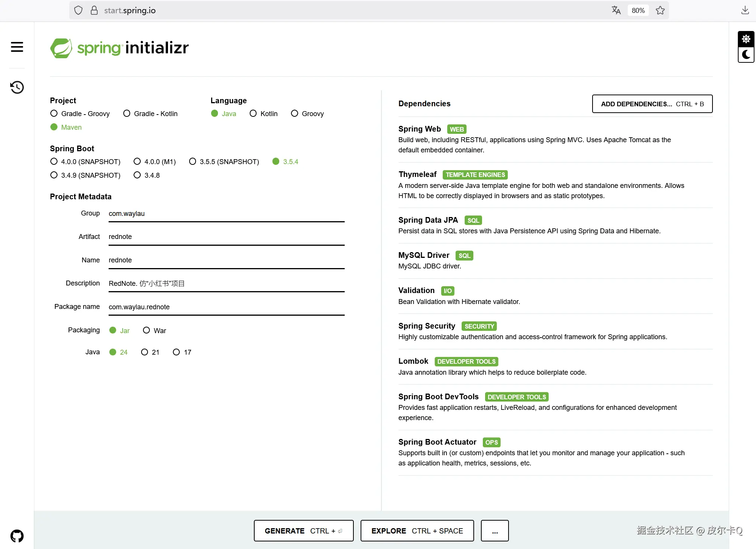756x549 pixels.
Task: Switch to light theme sun icon
Action: [746, 39]
